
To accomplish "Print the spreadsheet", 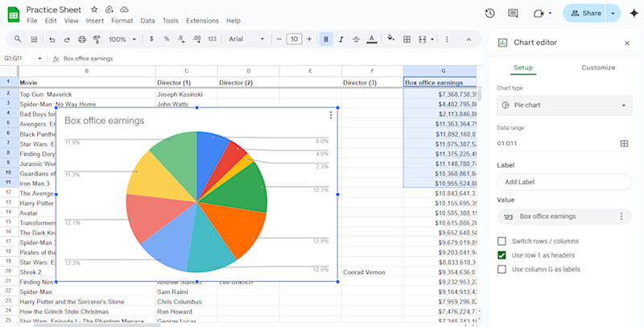I will (82, 39).
